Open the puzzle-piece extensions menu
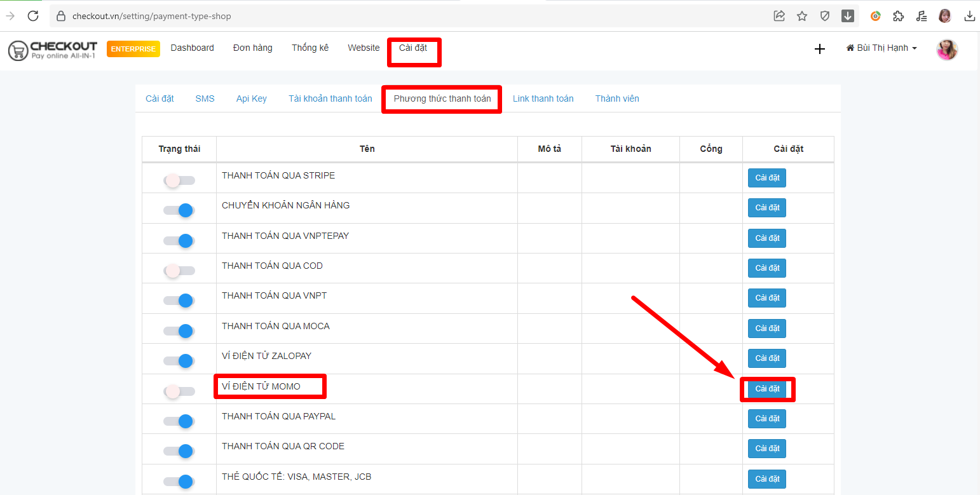 click(x=899, y=16)
